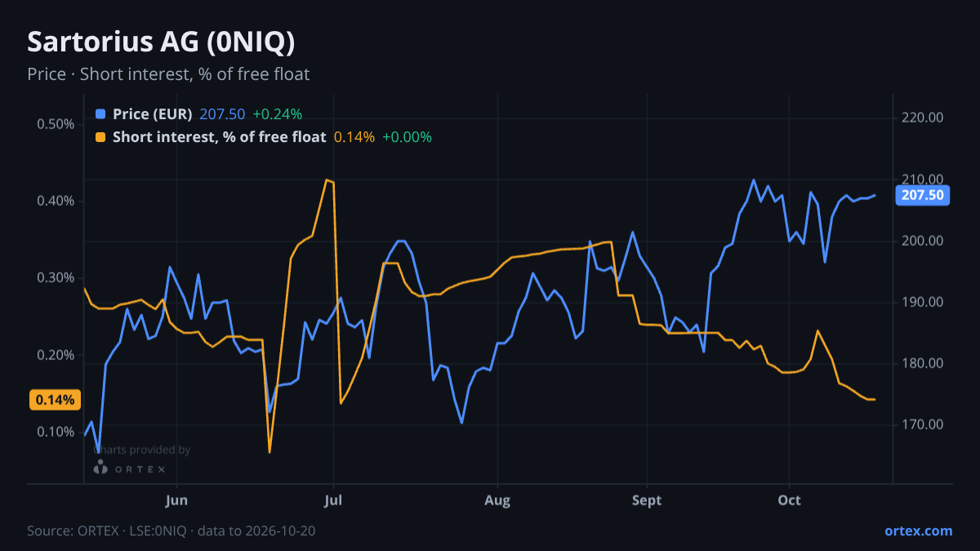Open the ortex.com link
The height and width of the screenshot is (551, 980).
[x=918, y=531]
